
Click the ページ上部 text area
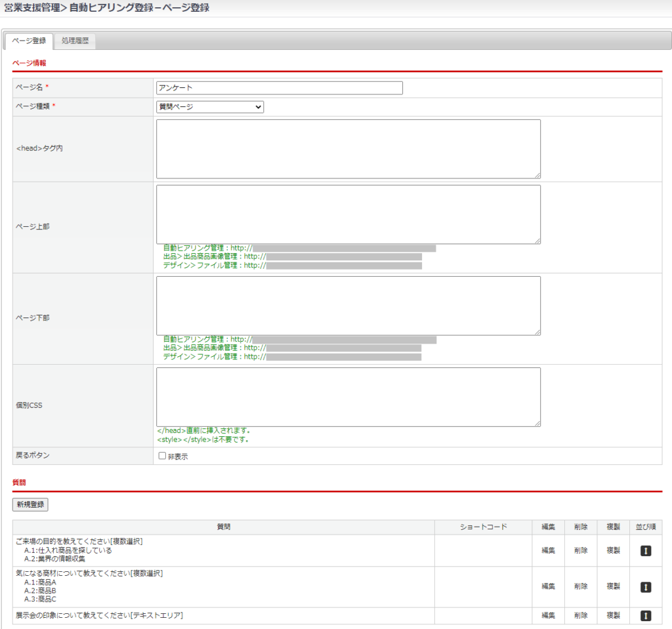(x=348, y=214)
